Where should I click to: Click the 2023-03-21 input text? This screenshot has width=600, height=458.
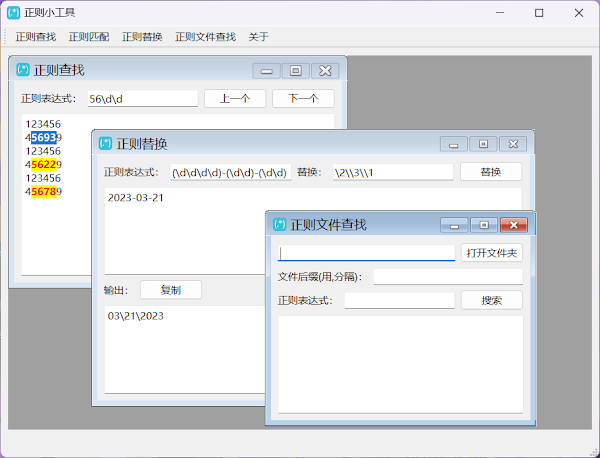pyautogui.click(x=135, y=197)
